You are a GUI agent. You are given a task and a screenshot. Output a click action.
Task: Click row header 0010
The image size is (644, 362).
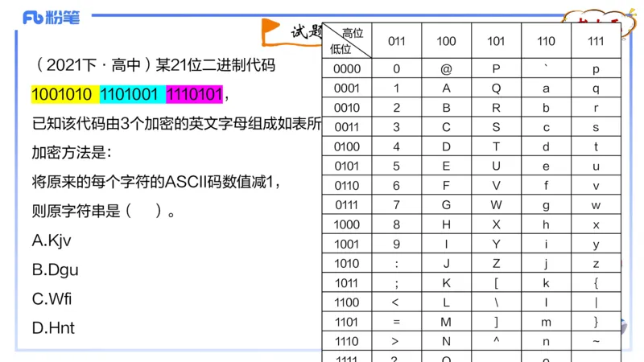[x=347, y=108]
